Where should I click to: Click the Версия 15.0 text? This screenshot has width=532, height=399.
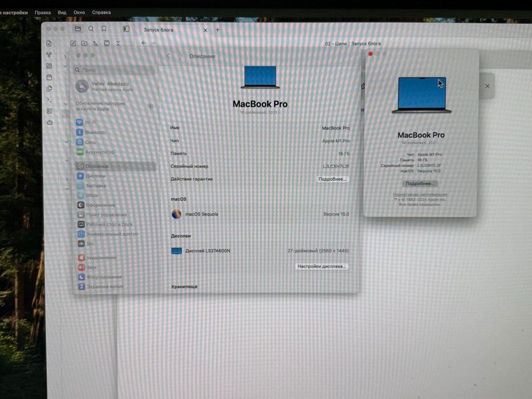[x=336, y=214]
